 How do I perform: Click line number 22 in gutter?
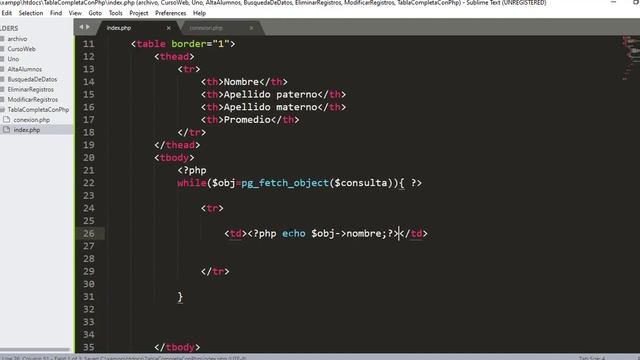click(x=89, y=183)
